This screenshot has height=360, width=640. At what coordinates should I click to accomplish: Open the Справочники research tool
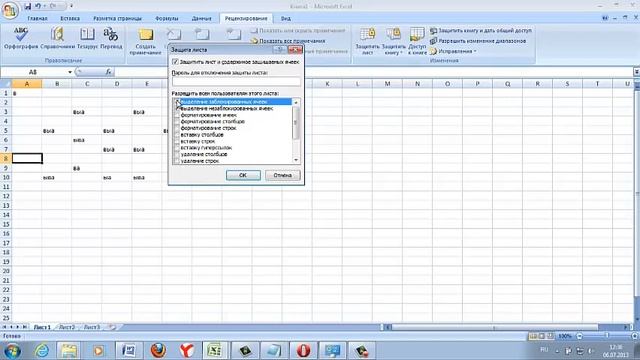coord(58,38)
